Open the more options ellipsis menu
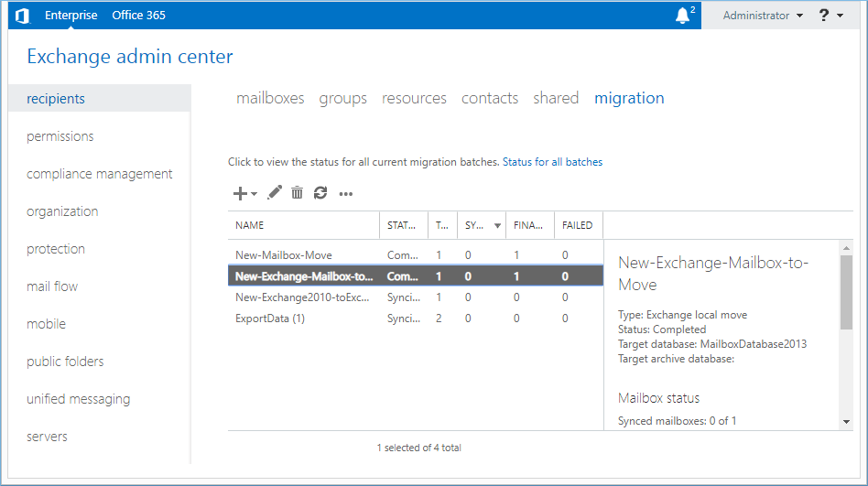Image resolution: width=868 pixels, height=486 pixels. (346, 194)
